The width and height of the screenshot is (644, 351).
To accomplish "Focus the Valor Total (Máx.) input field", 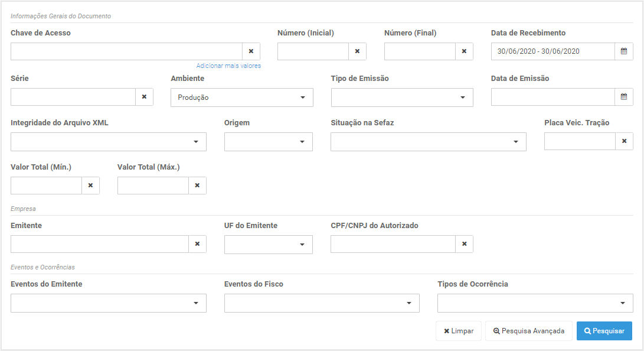I will coord(153,186).
